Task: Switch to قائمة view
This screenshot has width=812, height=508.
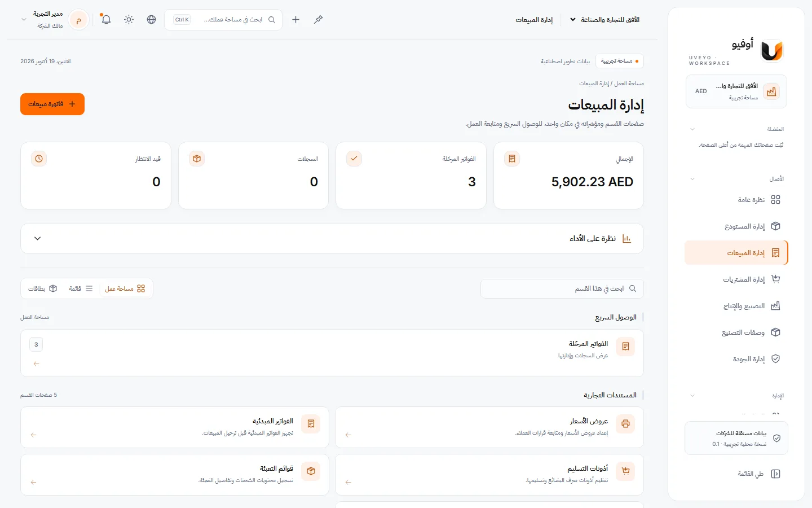Action: pyautogui.click(x=81, y=289)
